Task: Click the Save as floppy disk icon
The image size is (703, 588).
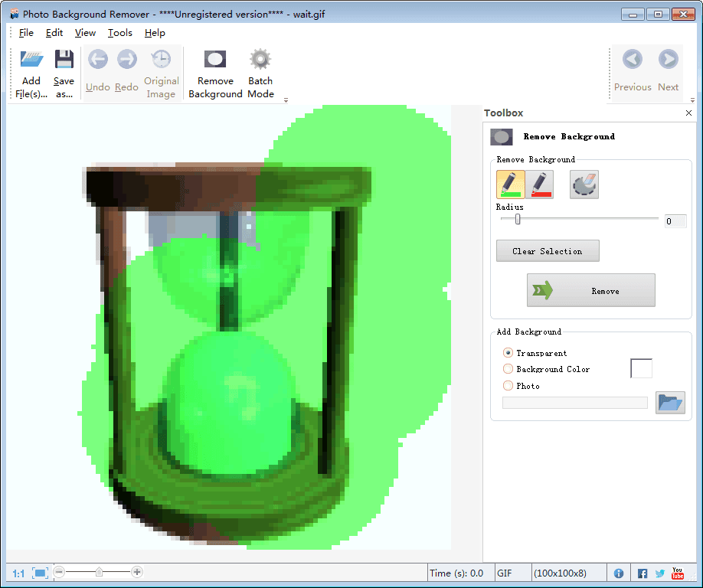Action: click(x=64, y=60)
